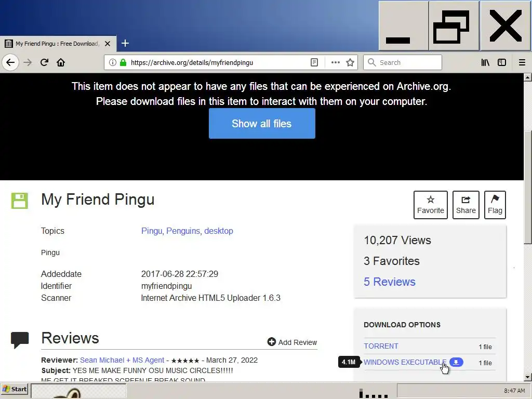Open the Penguins topic link
Image resolution: width=532 pixels, height=399 pixels.
click(x=184, y=231)
